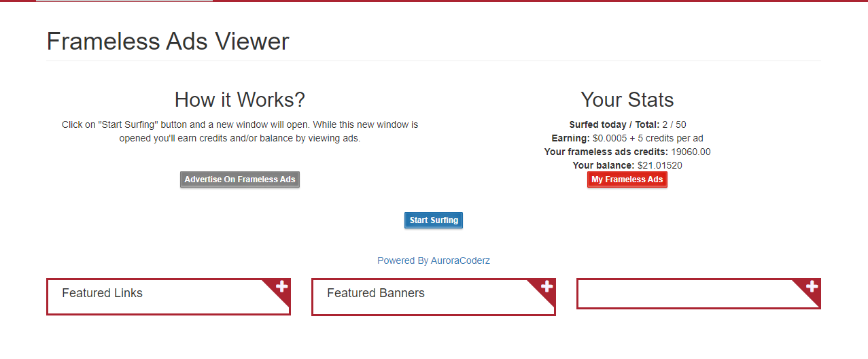The height and width of the screenshot is (359, 868).
Task: Click the Start Surfing instructions paragraph
Action: coord(240,131)
